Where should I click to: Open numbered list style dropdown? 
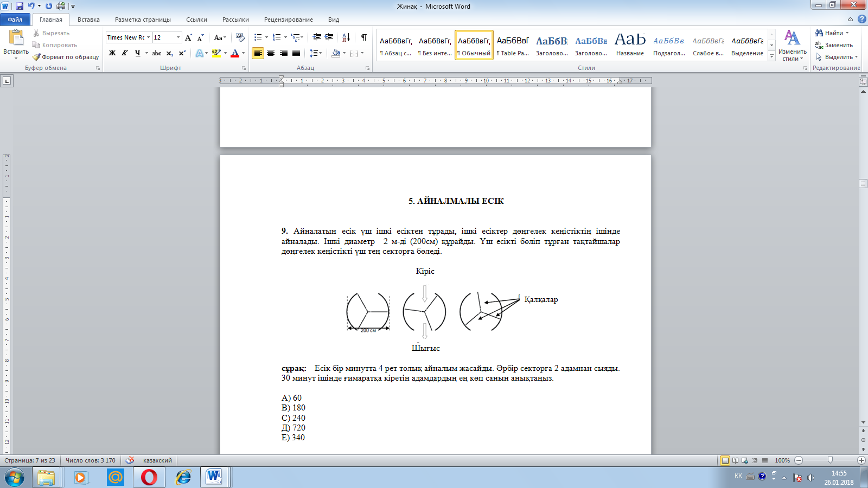285,37
